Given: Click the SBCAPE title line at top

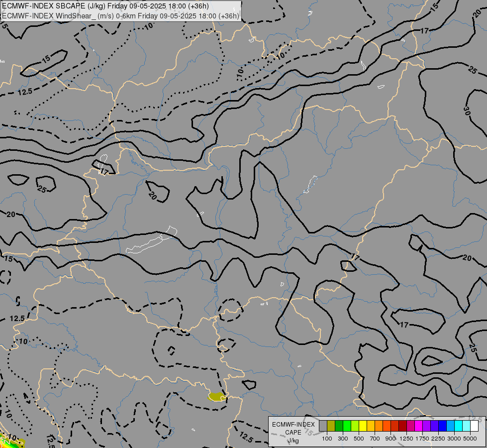Looking at the screenshot, I should [x=105, y=6].
